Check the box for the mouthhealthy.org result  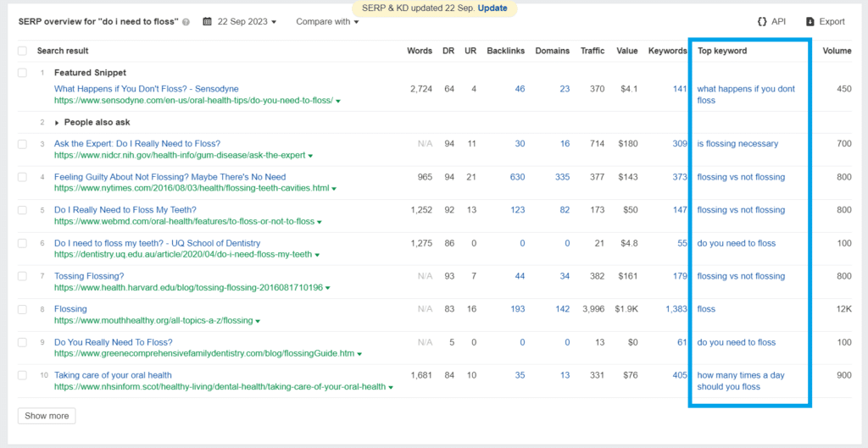22,309
